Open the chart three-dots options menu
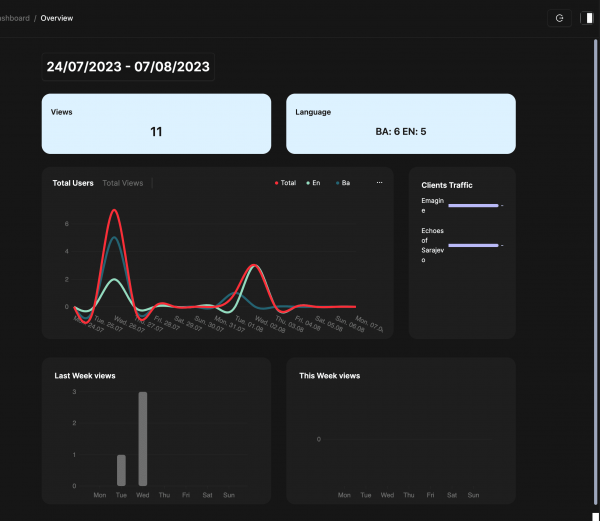Image resolution: width=600 pixels, height=521 pixels. [x=379, y=182]
